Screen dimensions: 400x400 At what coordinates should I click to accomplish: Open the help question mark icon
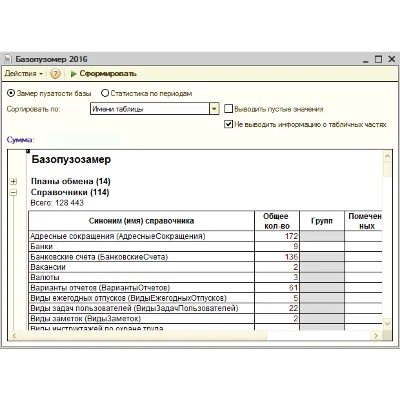point(55,74)
